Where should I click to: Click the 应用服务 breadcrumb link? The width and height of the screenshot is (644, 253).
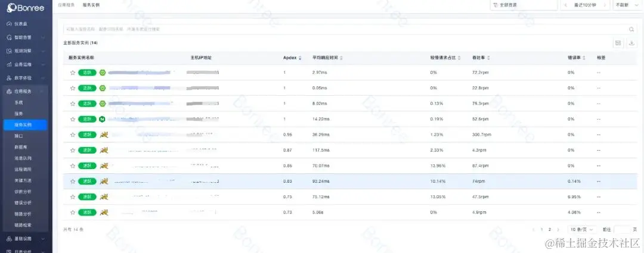[66, 5]
